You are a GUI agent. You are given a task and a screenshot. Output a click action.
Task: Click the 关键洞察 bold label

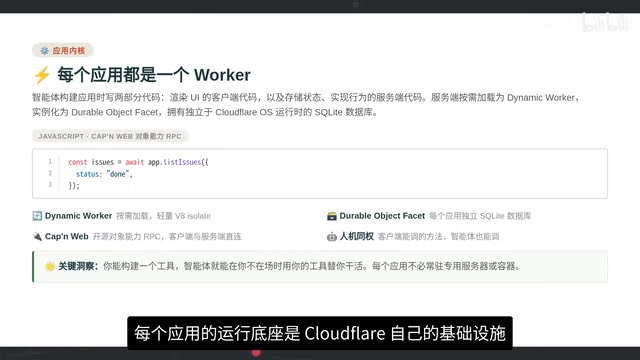pyautogui.click(x=78, y=266)
